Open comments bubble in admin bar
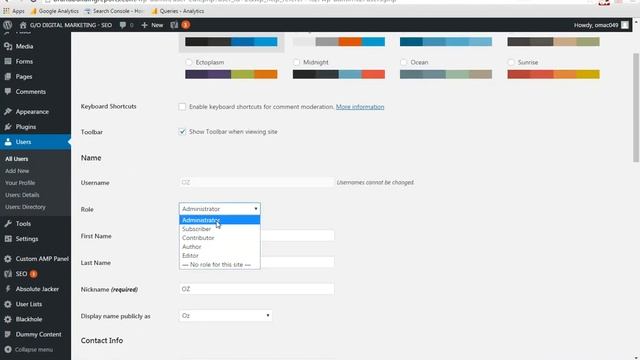640x360 pixels. point(123,25)
